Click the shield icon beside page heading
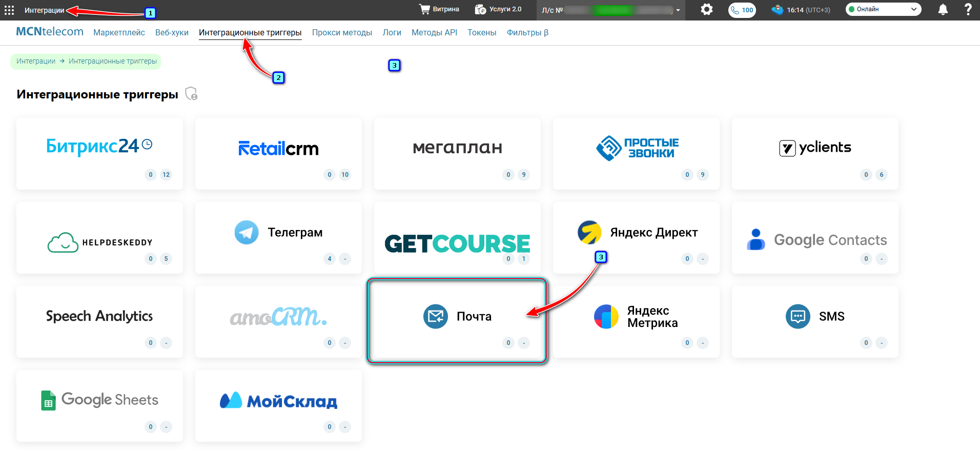980x451 pixels. [x=191, y=93]
